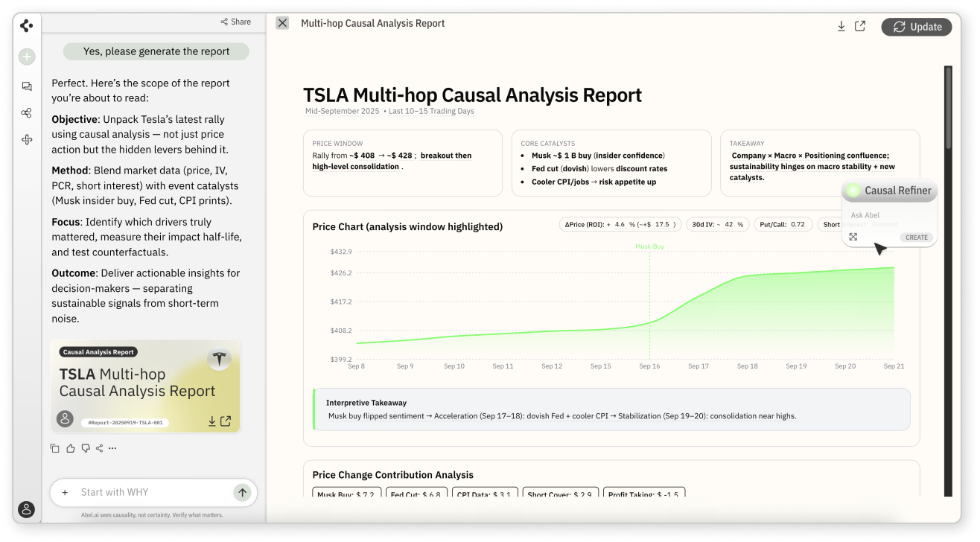Viewport: 980px width, 542px height.
Task: Click the Share link above the chat
Action: tap(236, 22)
